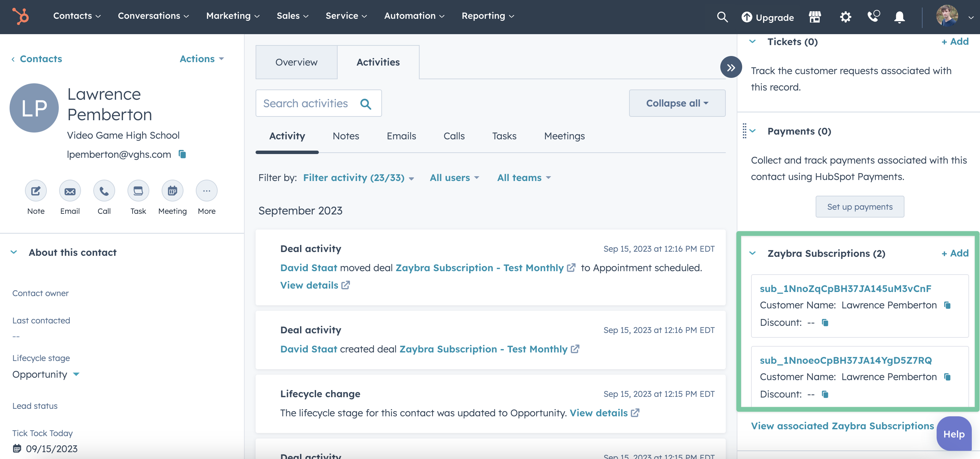Viewport: 980px width, 459px height.
Task: Open the Collapse all dropdown
Action: 677,103
